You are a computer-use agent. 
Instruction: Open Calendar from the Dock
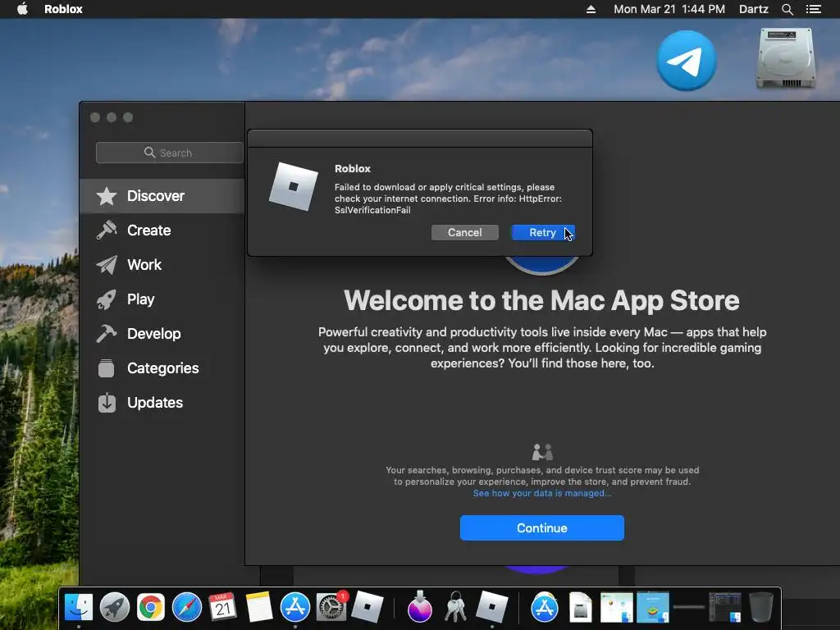(222, 607)
